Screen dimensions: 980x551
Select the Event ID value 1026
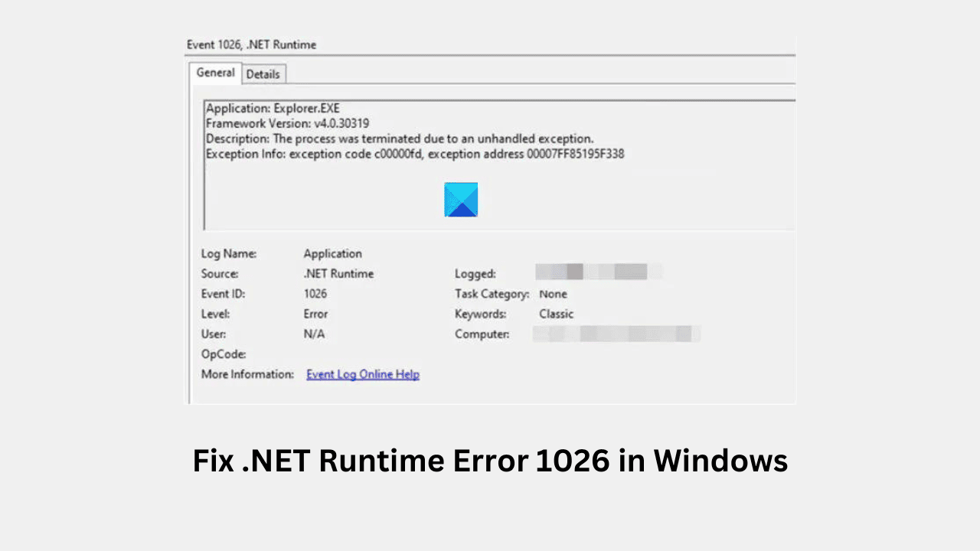coord(315,294)
